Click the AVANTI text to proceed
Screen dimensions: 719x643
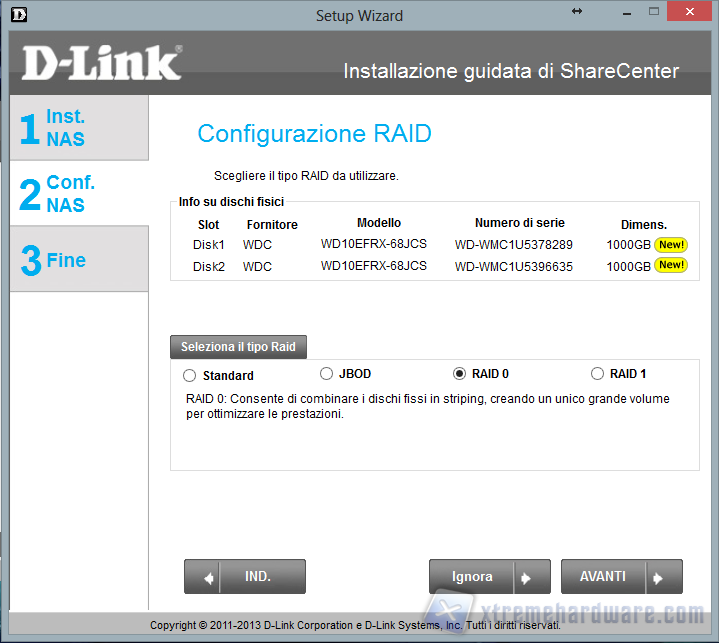(x=603, y=577)
